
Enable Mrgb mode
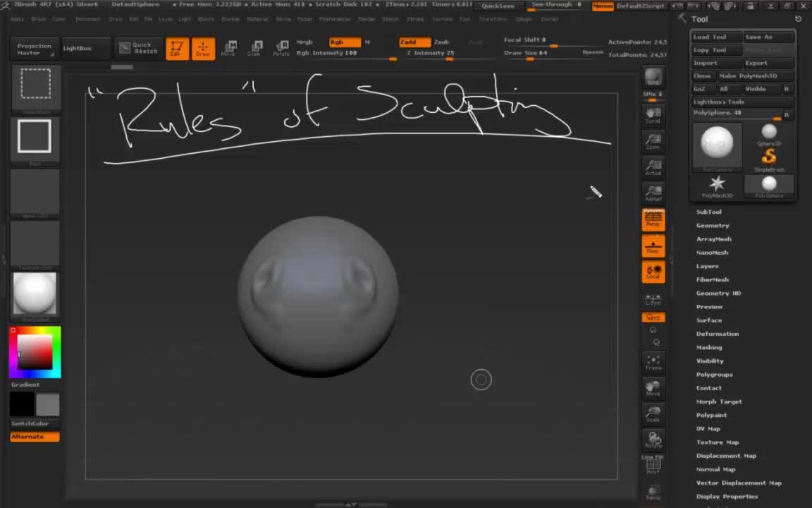304,42
